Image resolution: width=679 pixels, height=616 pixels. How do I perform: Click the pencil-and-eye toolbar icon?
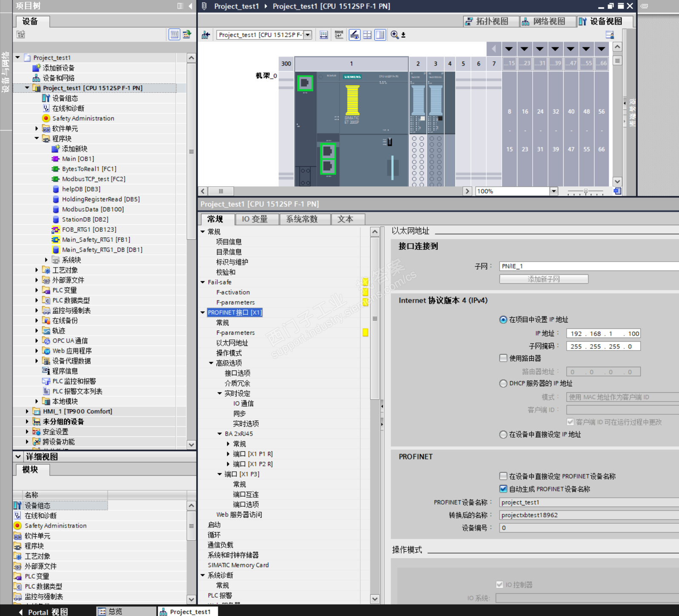click(x=354, y=35)
